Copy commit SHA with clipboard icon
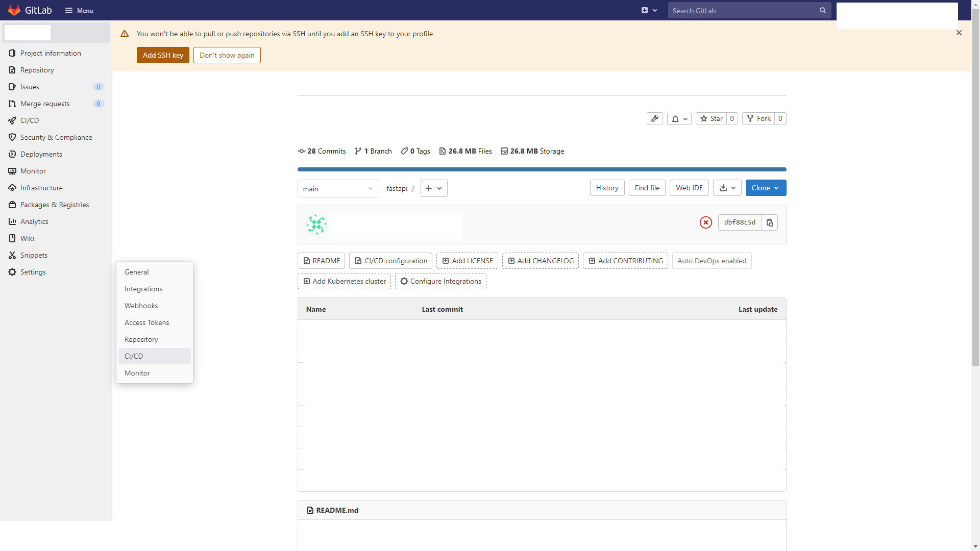This screenshot has width=980, height=551. (769, 222)
